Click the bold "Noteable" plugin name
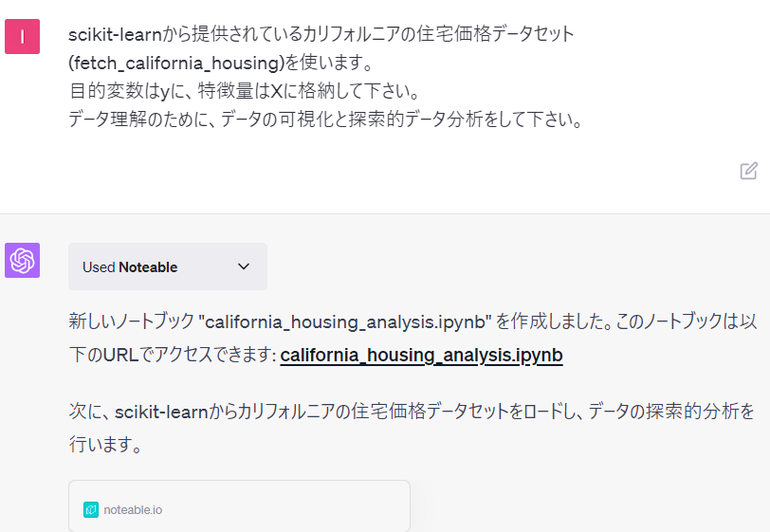This screenshot has width=770, height=532. 148,267
